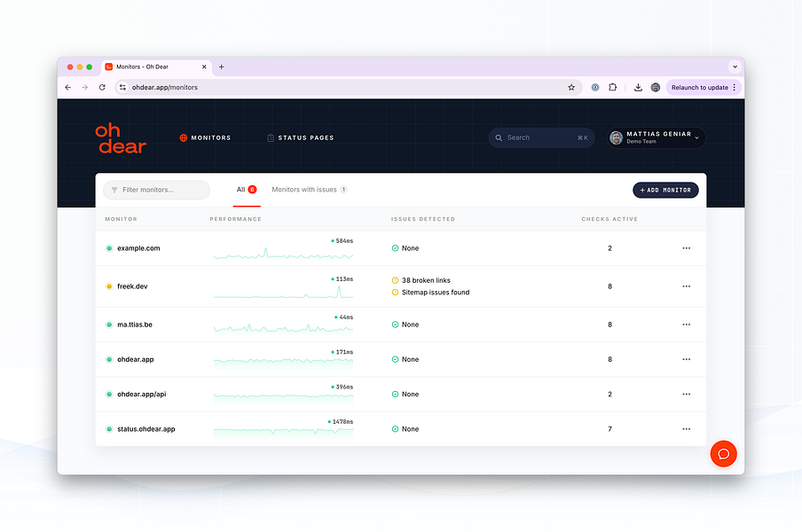Viewport: 802px width, 532px height.
Task: Click the Add Monitor button
Action: click(x=665, y=190)
